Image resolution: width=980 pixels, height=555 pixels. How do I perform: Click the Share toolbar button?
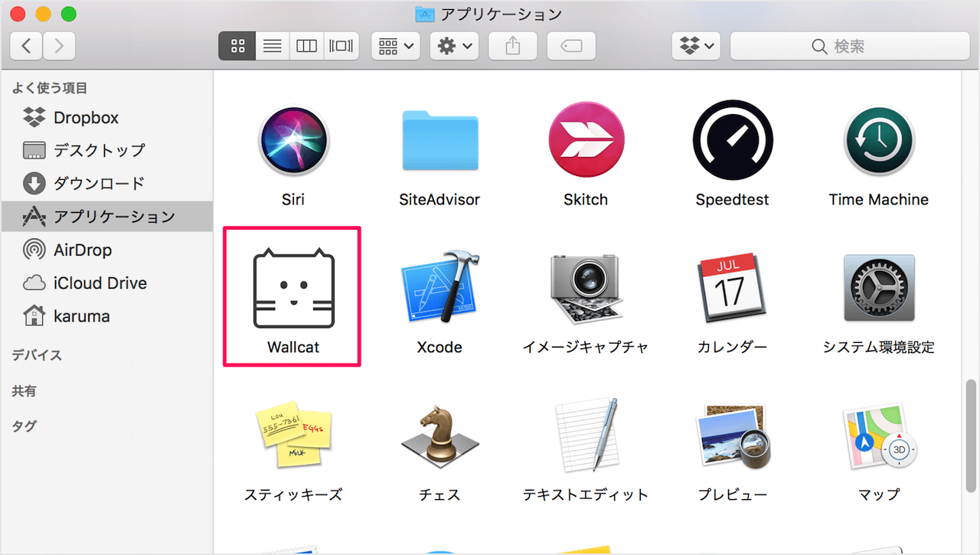(512, 46)
